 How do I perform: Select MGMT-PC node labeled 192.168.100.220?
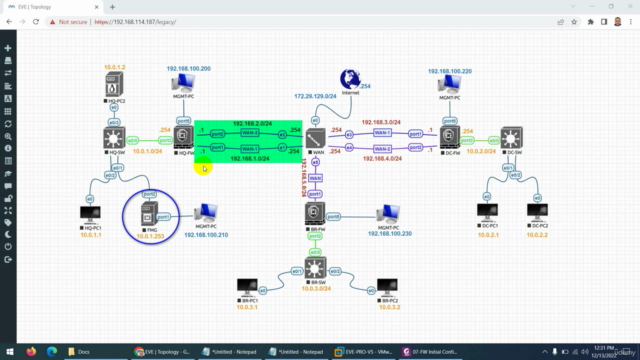coord(449,85)
